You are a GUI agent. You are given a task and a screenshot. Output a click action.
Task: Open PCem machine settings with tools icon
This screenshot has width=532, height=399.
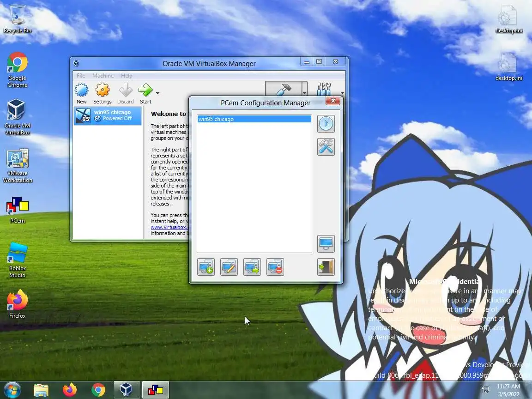click(326, 147)
